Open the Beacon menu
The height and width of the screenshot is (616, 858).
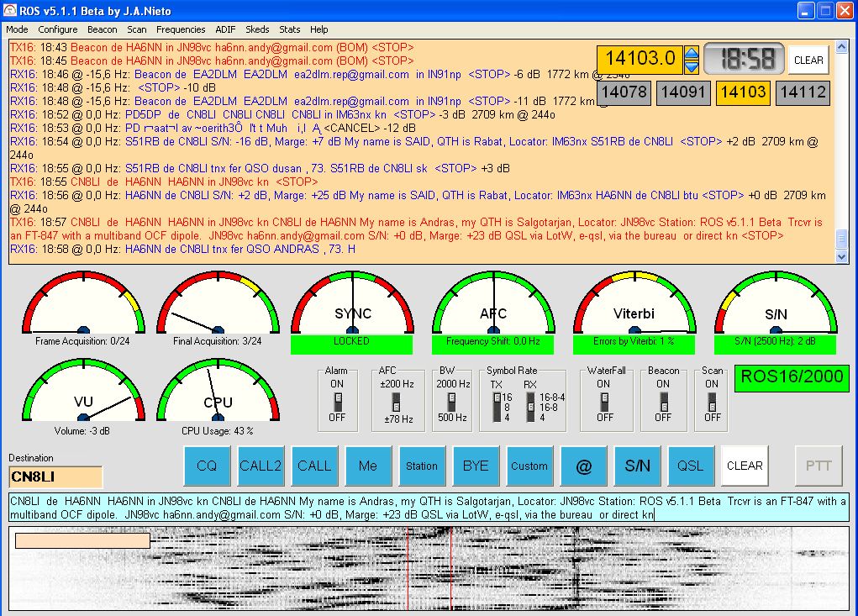point(103,29)
